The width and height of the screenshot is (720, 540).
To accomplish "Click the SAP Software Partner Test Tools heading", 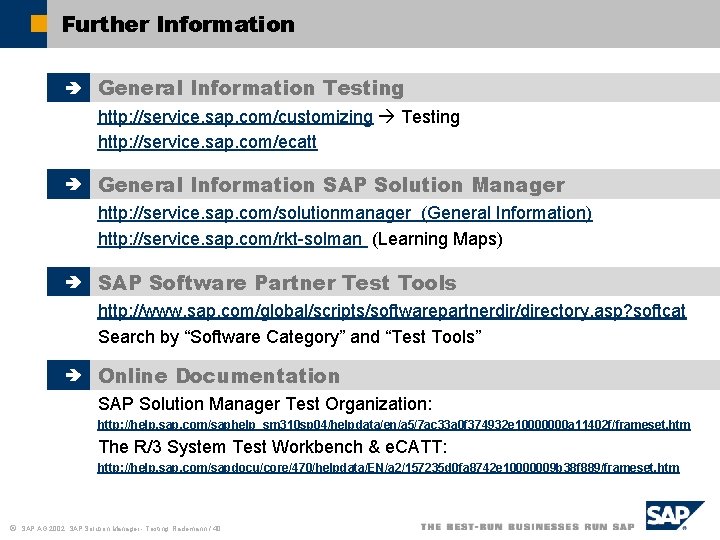I will click(277, 283).
